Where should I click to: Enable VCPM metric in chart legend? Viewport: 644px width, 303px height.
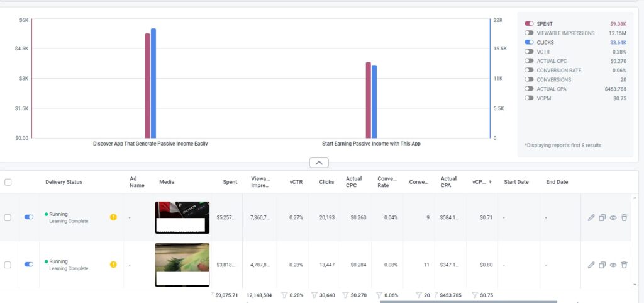click(x=529, y=98)
